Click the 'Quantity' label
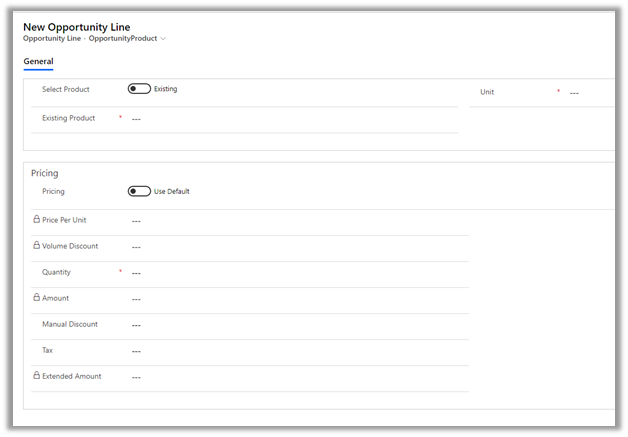Image resolution: width=628 pixels, height=437 pixels. point(56,272)
